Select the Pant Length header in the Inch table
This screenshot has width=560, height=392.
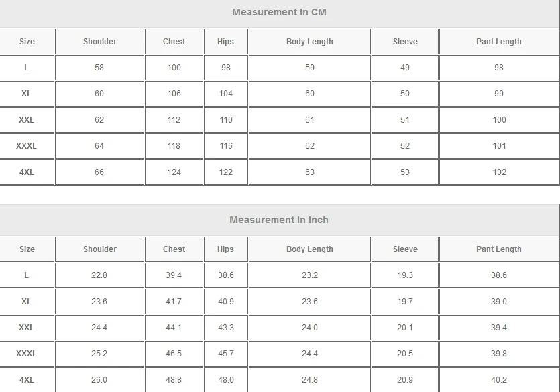[498, 249]
